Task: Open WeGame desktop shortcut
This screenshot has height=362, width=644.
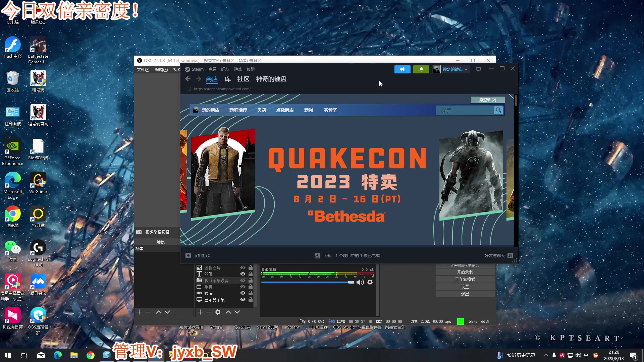Action: tap(38, 183)
